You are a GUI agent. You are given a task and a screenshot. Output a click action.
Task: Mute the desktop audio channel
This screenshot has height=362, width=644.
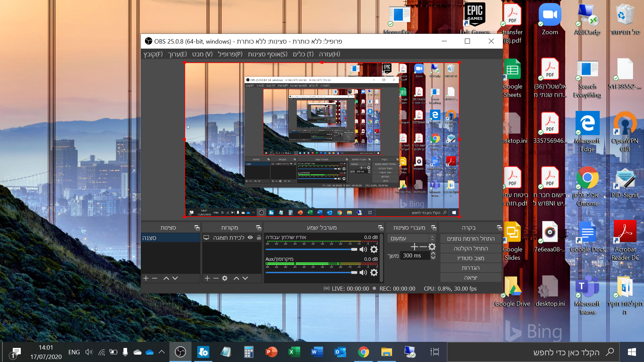pos(363,249)
